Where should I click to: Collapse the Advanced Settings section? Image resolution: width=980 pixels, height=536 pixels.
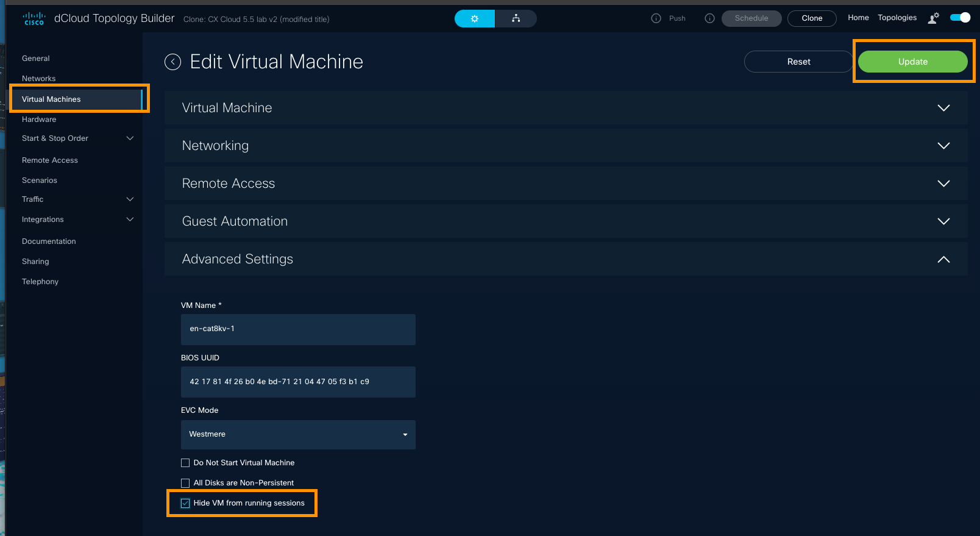[x=566, y=259]
